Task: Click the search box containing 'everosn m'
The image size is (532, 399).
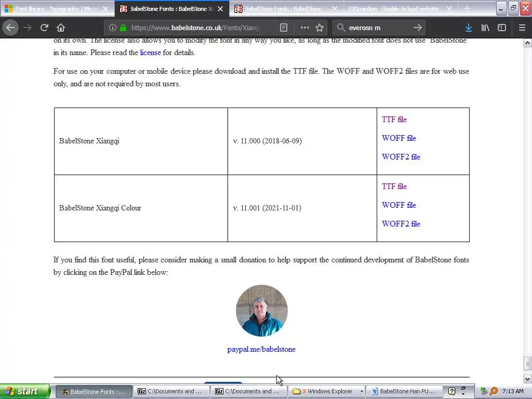Action: 378,28
